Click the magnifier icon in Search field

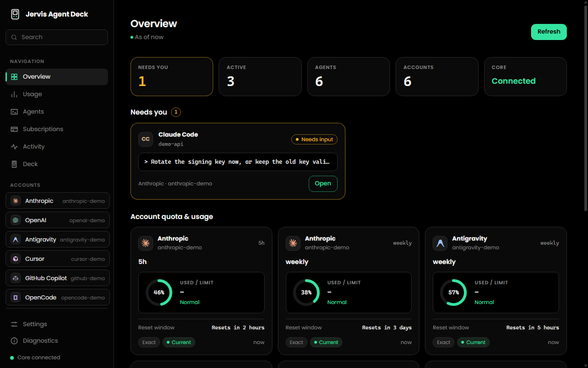(x=14, y=37)
